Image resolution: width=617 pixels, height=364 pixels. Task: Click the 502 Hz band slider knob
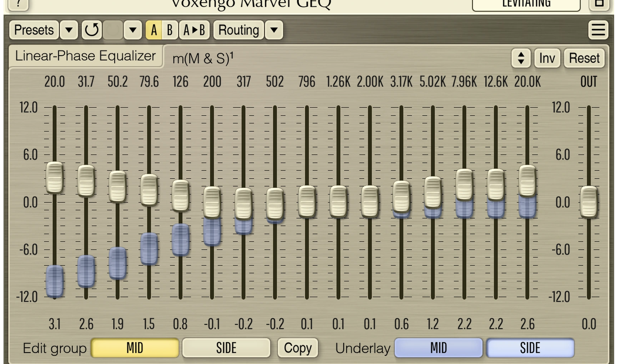click(275, 203)
